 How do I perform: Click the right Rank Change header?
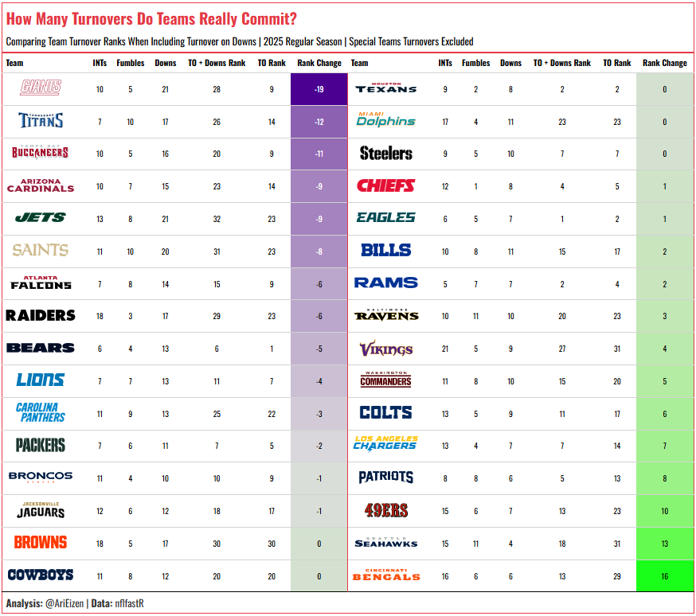664,63
